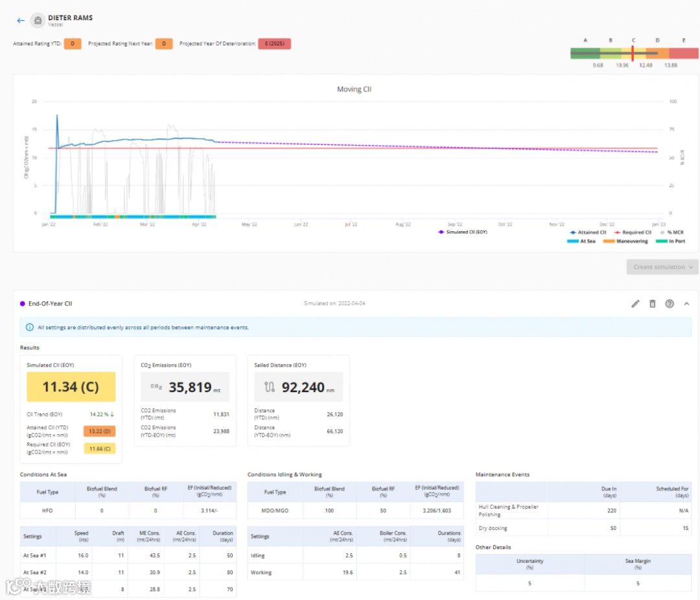Click the Projected Rating Next Year D badge
This screenshot has height=600, width=700.
tap(164, 44)
